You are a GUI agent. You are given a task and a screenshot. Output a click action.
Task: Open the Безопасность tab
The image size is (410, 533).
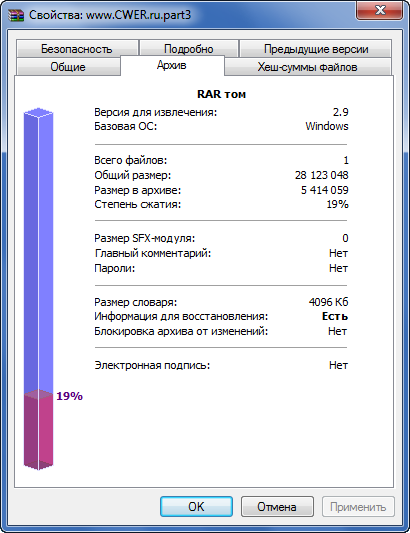77,49
